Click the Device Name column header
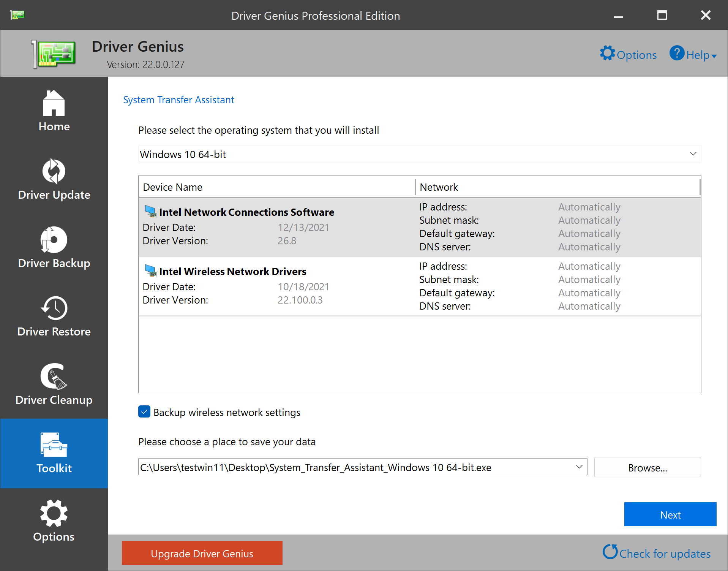 point(277,187)
